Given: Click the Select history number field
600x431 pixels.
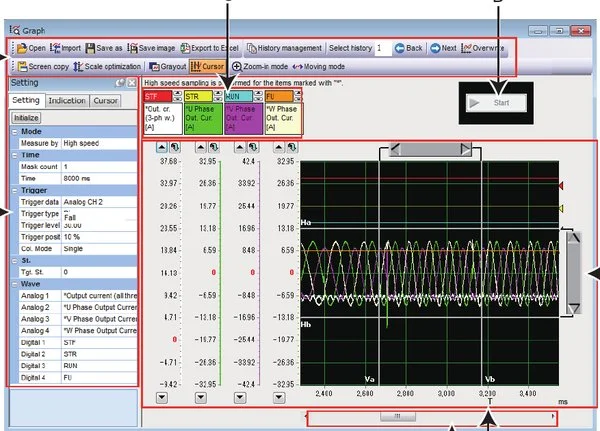Looking at the screenshot, I should (383, 48).
